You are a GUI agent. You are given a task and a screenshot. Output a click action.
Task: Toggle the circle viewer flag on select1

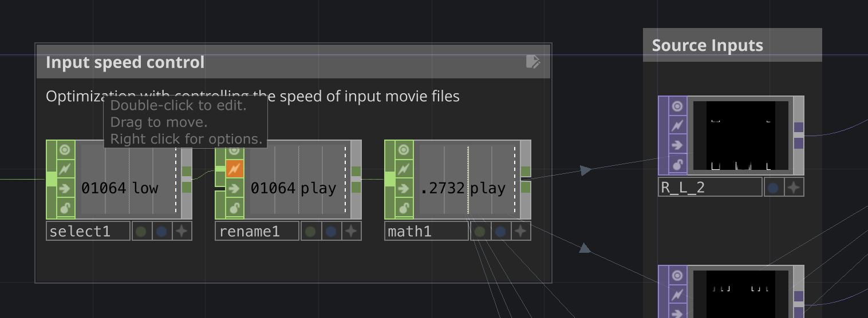point(65,150)
